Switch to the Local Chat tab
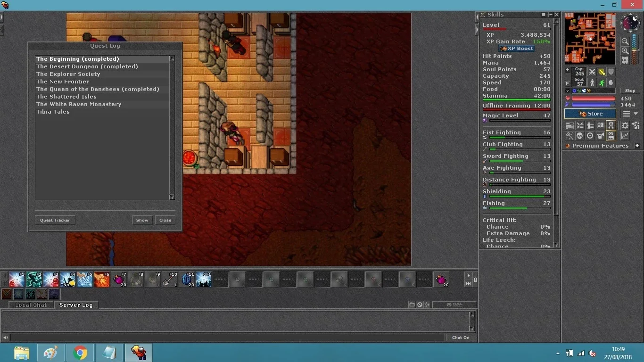The image size is (644, 362). [x=31, y=305]
